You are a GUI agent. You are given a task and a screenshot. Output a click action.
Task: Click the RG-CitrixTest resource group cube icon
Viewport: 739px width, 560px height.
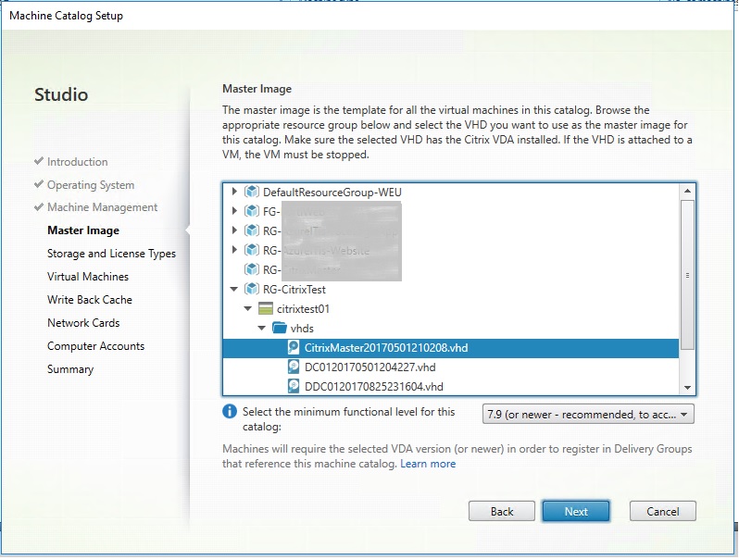tap(251, 290)
